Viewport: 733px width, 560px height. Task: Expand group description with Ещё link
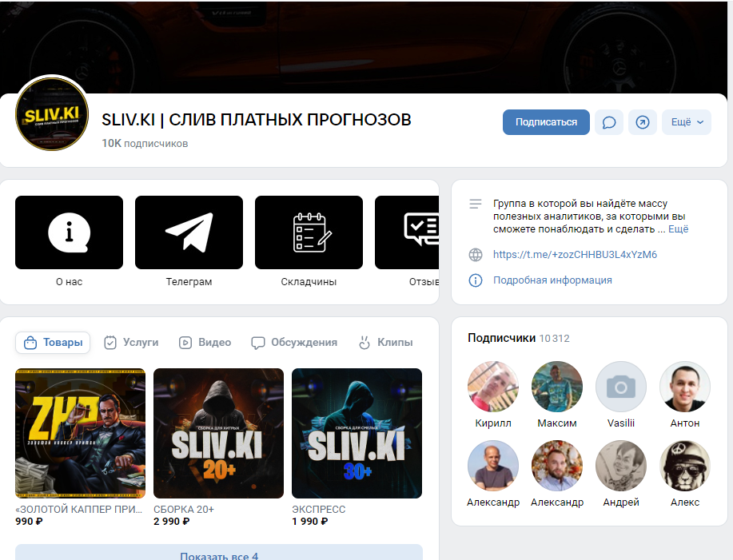tap(679, 228)
